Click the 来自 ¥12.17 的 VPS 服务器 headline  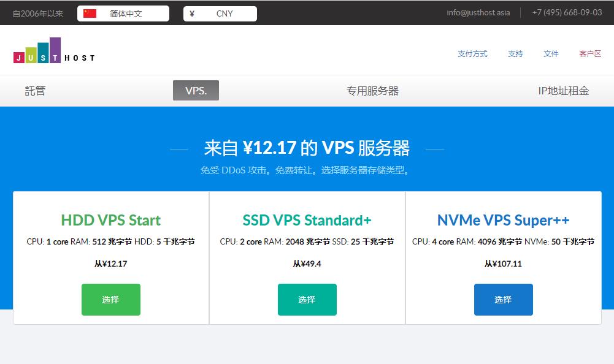tap(307, 148)
